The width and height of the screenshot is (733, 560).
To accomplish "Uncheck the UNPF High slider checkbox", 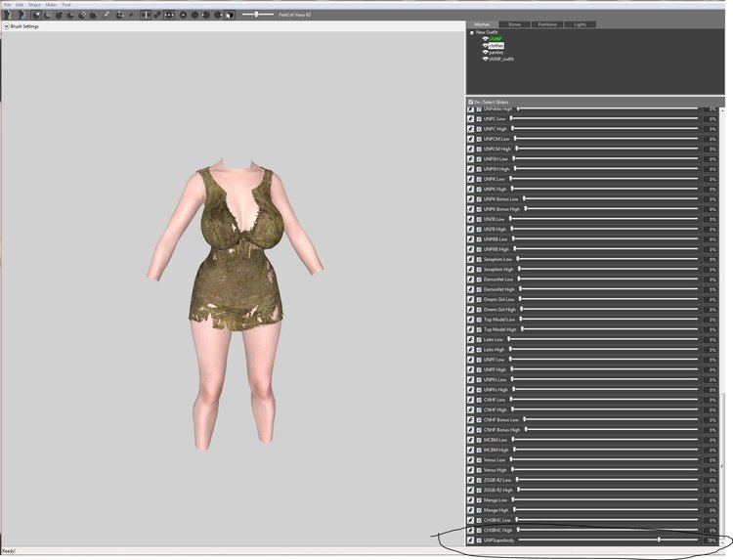I will pos(479,369).
